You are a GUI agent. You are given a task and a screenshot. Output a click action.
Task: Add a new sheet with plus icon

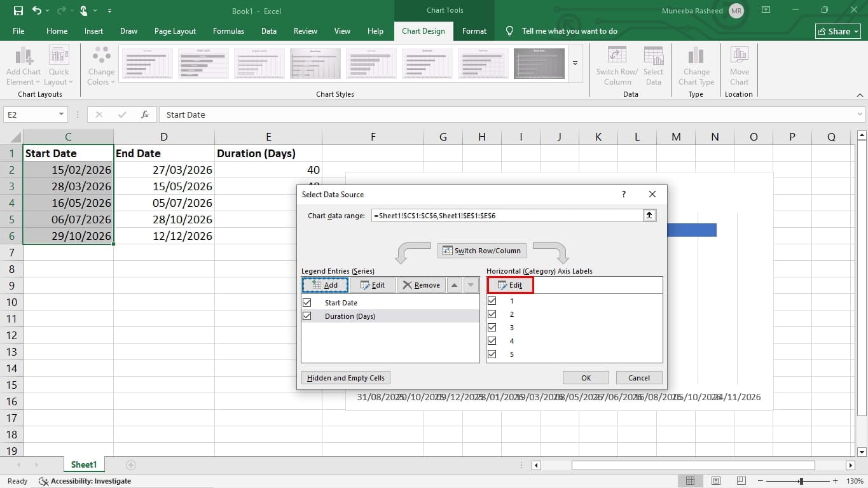point(131,465)
